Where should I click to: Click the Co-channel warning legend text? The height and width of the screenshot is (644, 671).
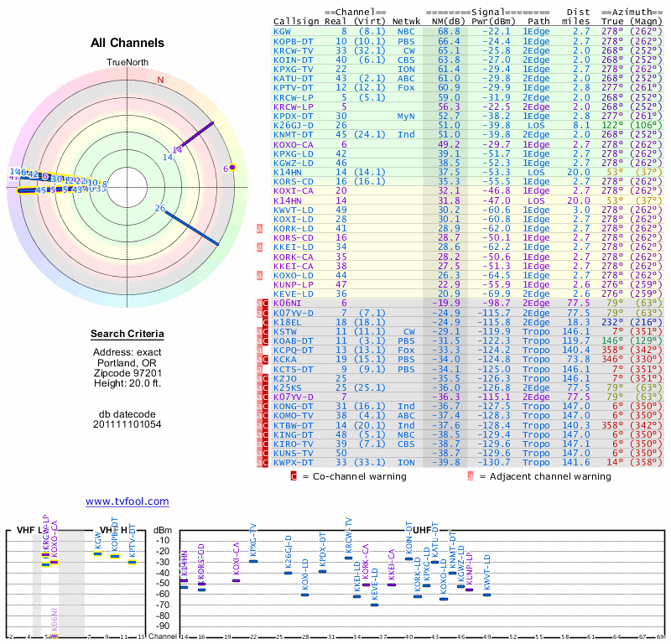[x=360, y=476]
